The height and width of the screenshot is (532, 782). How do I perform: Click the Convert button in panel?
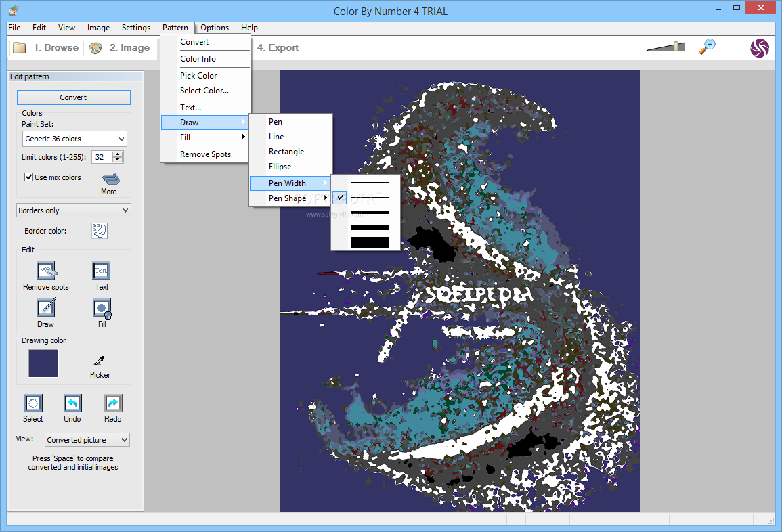(x=74, y=97)
